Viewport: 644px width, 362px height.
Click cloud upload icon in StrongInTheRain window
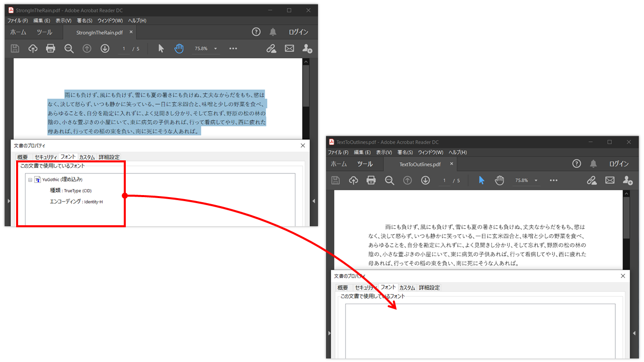[x=33, y=48]
